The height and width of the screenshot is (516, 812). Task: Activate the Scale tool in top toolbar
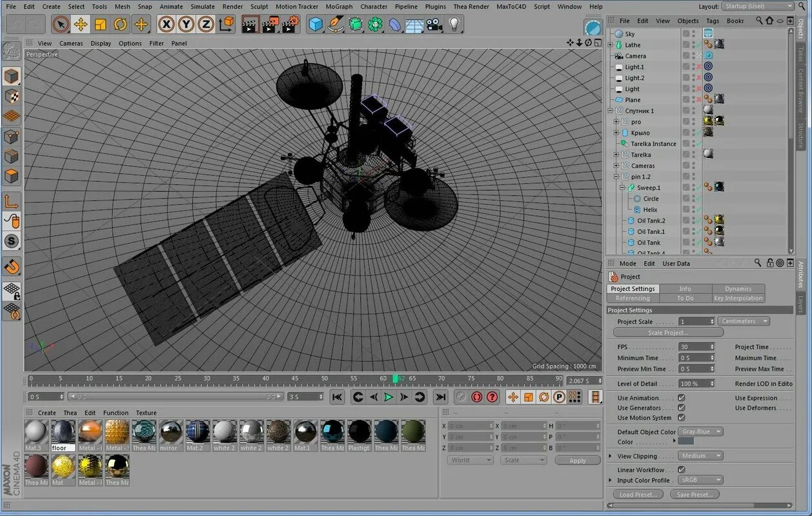click(101, 25)
